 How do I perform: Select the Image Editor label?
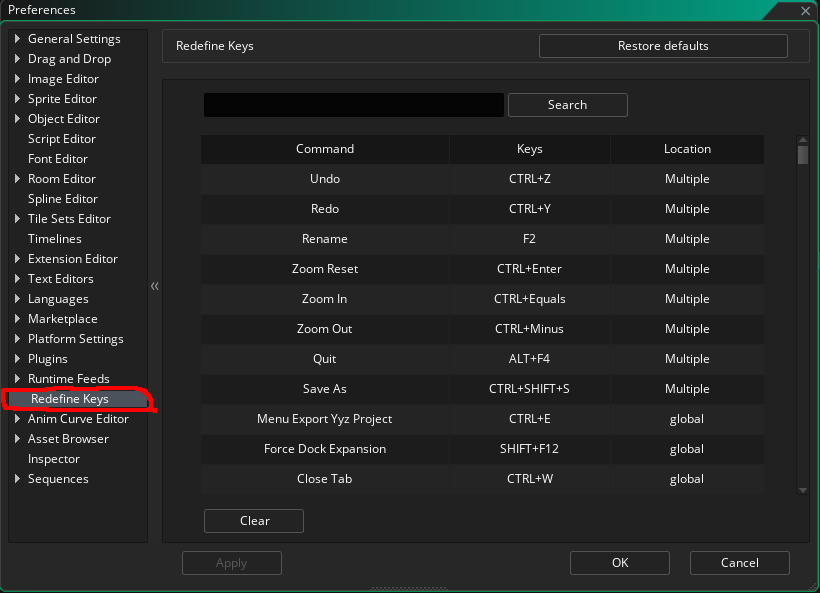[63, 79]
